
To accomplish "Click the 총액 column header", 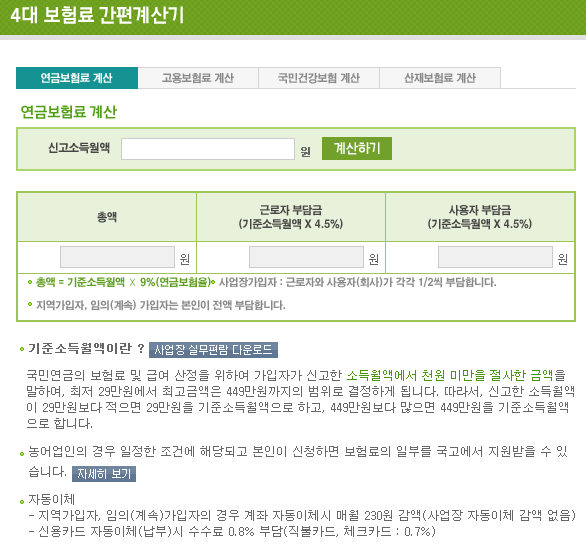I will 107,217.
